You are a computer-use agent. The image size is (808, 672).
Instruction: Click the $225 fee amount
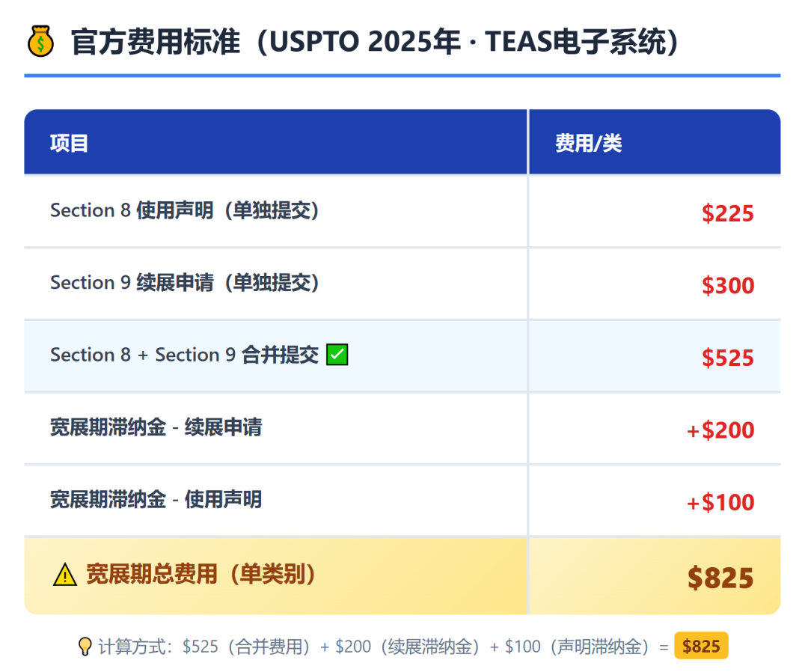[x=728, y=213]
